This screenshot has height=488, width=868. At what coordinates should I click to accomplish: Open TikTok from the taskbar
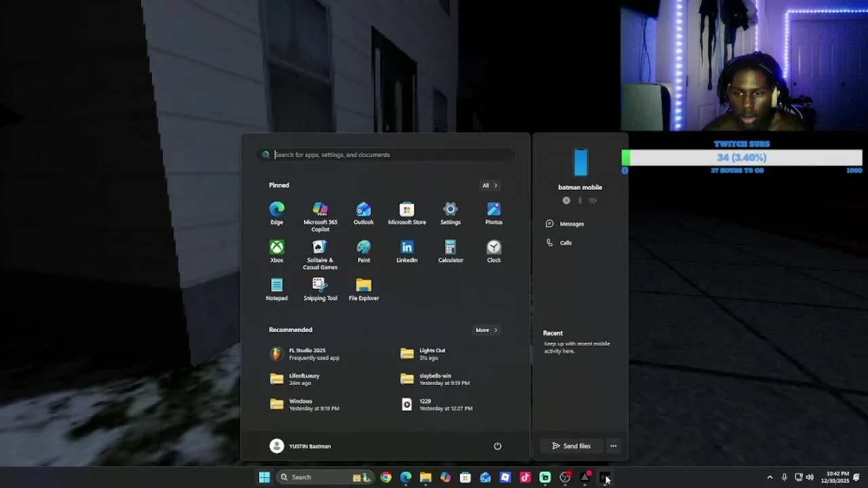click(x=525, y=477)
